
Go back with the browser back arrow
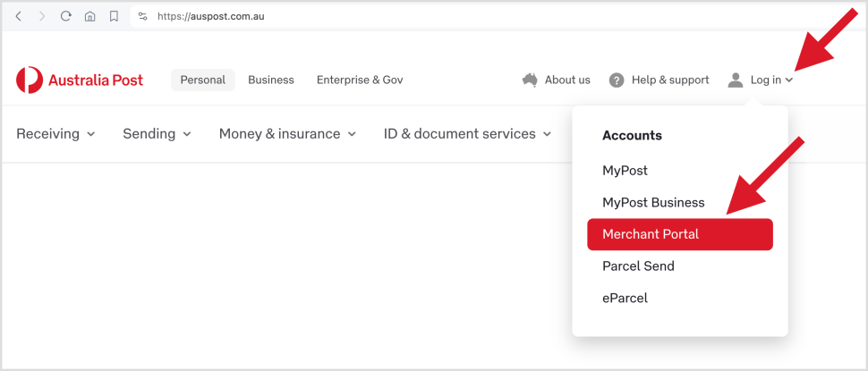pos(18,17)
